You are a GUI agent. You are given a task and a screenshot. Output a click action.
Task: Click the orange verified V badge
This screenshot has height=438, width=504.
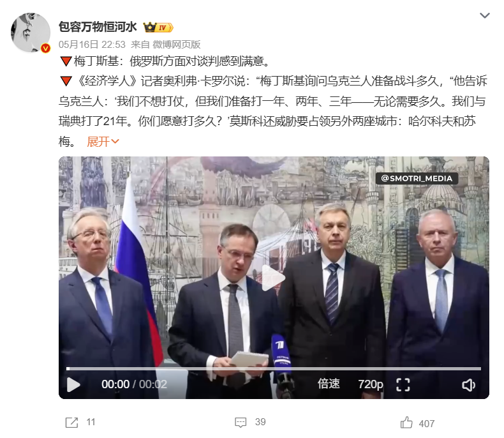click(45, 49)
